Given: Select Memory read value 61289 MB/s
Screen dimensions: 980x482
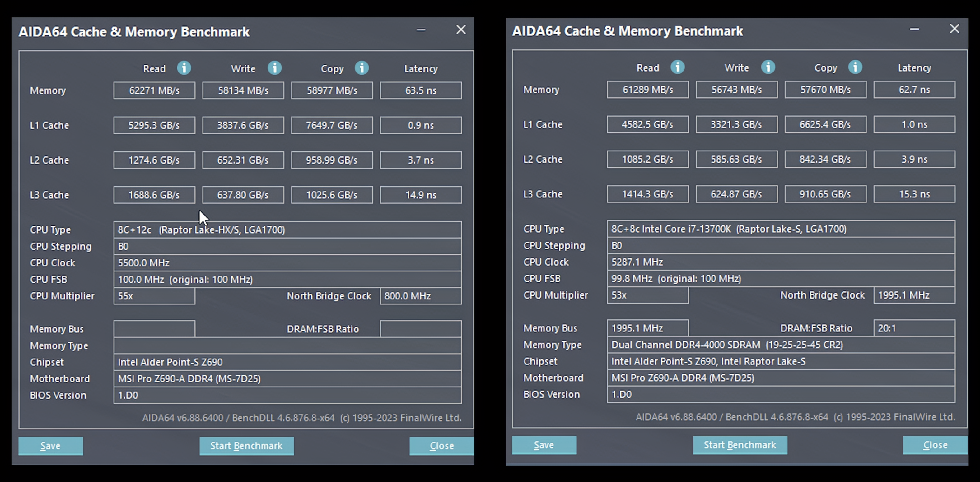Looking at the screenshot, I should (647, 90).
